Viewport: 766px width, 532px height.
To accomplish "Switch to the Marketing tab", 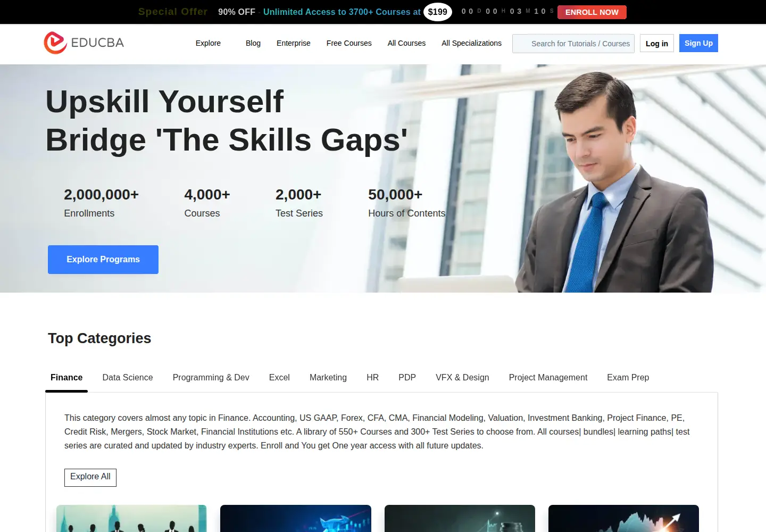I will pyautogui.click(x=328, y=378).
